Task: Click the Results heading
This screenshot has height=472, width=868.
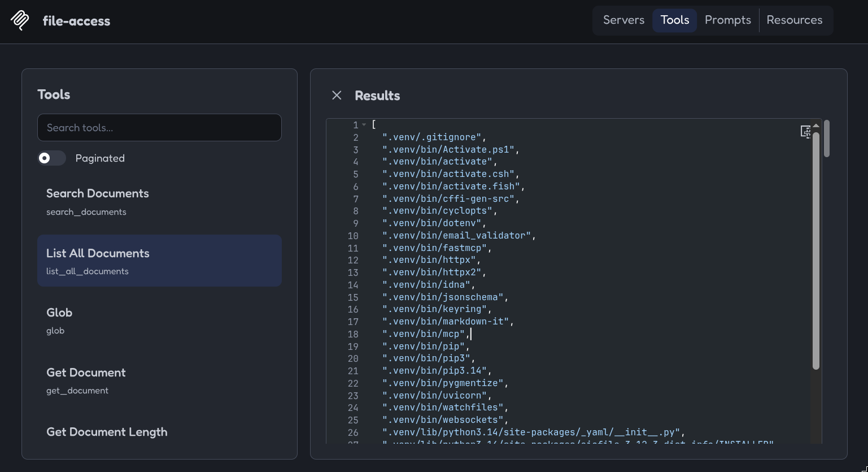Action: 377,96
